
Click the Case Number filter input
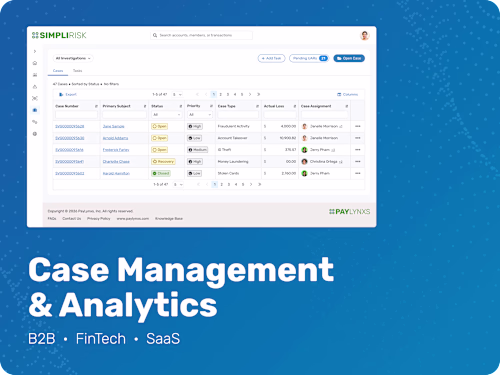coord(76,115)
